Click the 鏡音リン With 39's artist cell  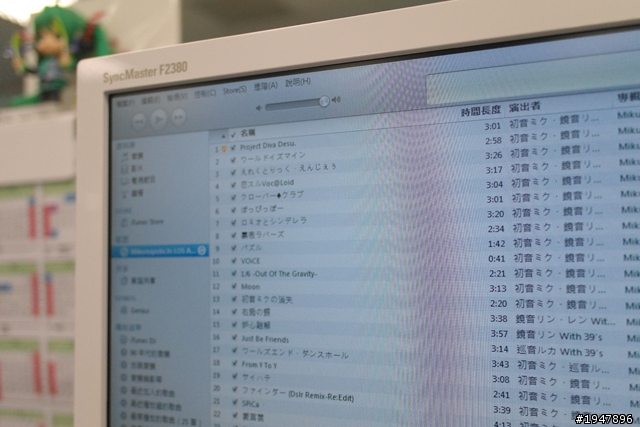(559, 336)
